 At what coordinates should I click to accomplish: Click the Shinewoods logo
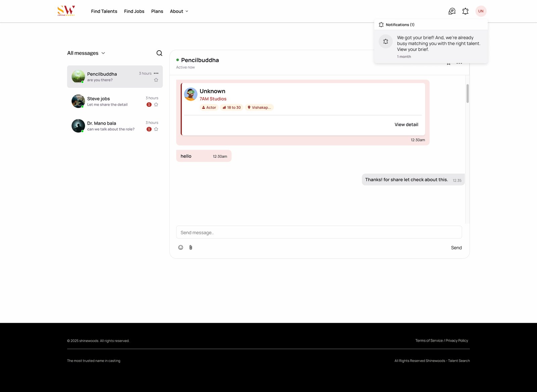(x=66, y=11)
